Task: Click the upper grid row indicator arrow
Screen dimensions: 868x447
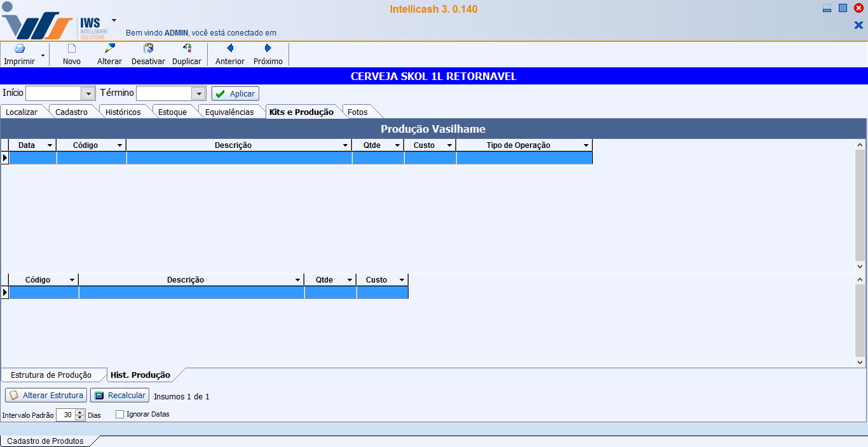Action: (x=5, y=158)
